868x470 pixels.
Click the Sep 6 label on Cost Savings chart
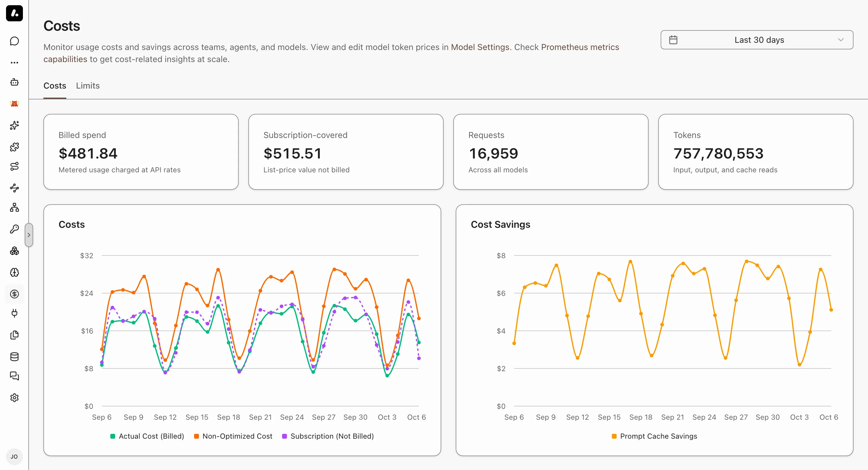pyautogui.click(x=514, y=417)
